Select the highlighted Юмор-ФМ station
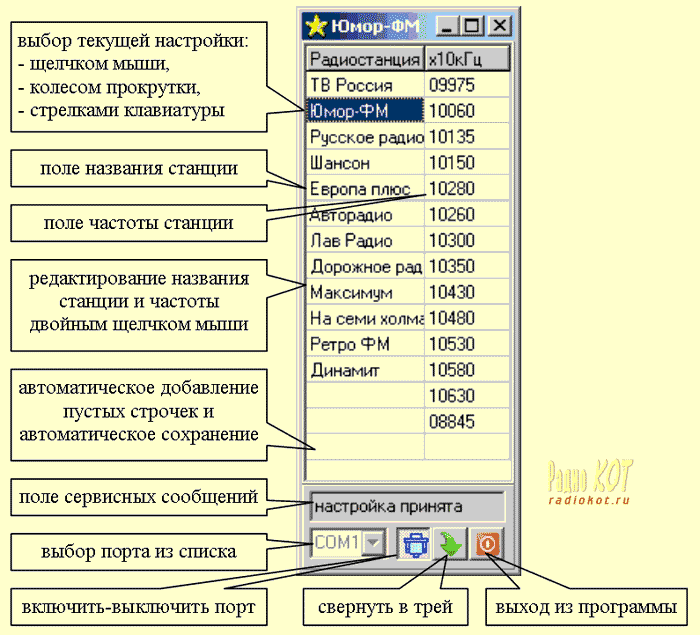 coord(365,111)
